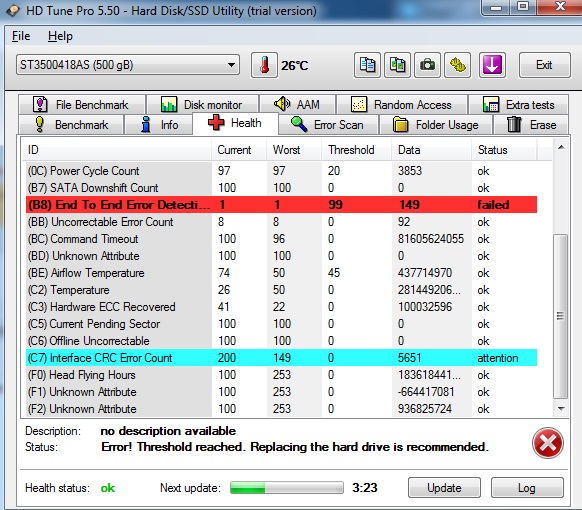Select the (B7) SATA Downshift Count row

tap(281, 188)
